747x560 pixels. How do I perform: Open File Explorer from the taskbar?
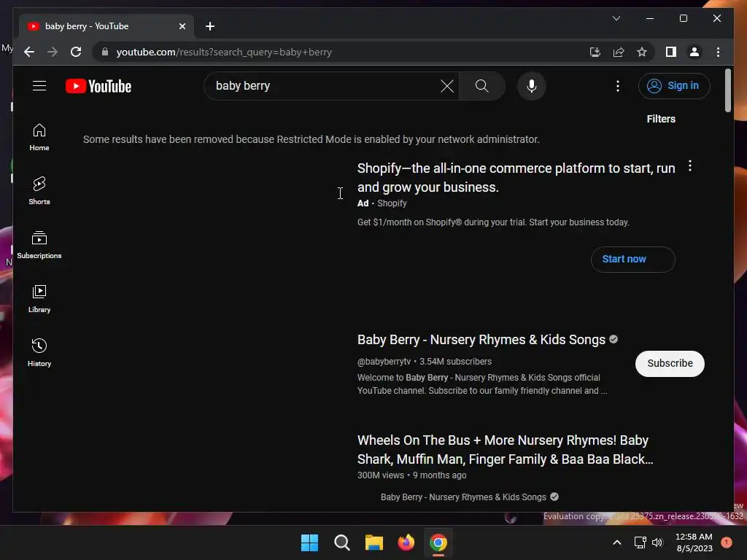[x=374, y=542]
